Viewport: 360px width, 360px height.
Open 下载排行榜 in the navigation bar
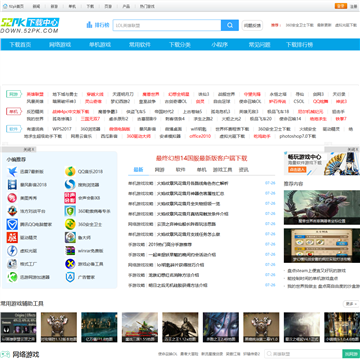pyautogui.click(x=299, y=45)
